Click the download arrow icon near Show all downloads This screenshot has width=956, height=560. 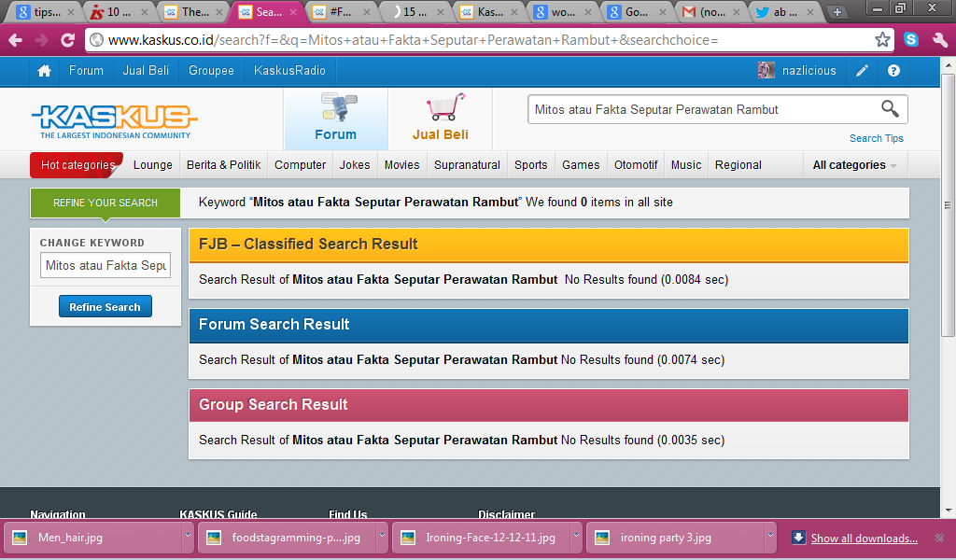[x=798, y=538]
